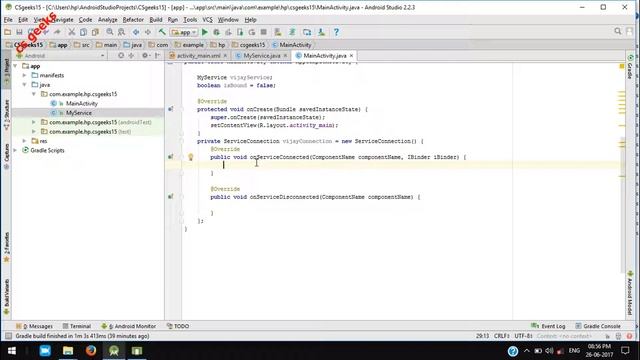Viewport: 640px width, 360px height.
Task: Select MyService in the project tree
Action: tap(79, 113)
